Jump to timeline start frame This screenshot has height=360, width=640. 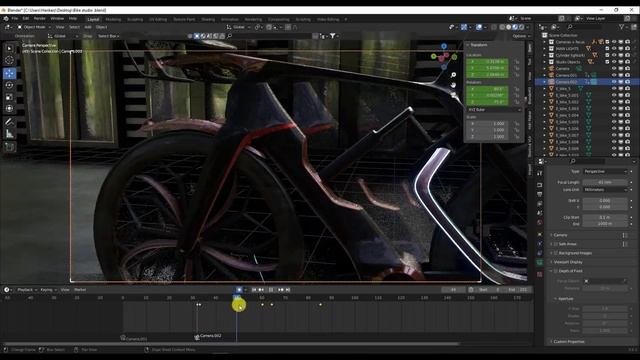click(x=254, y=290)
